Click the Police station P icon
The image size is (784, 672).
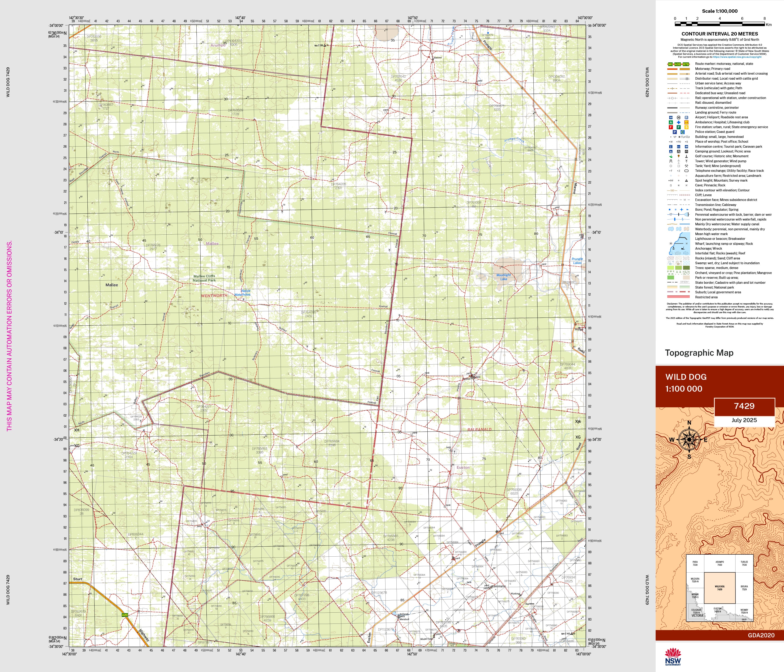coord(674,132)
